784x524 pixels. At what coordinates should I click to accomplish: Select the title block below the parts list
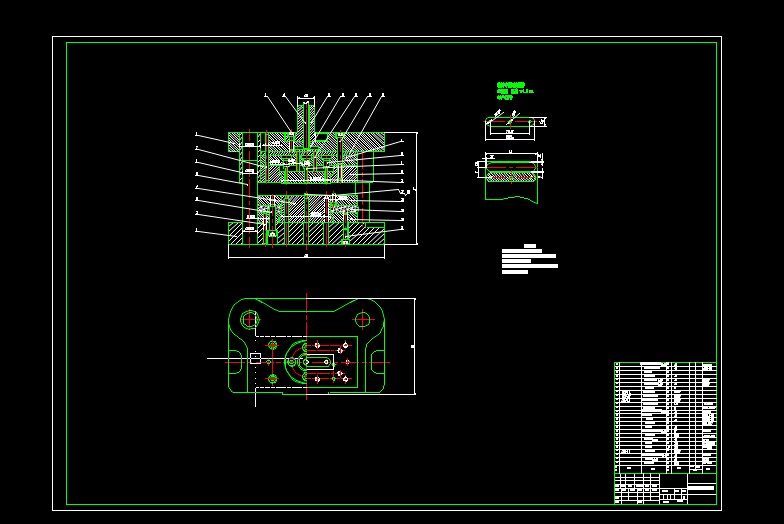tap(666, 488)
